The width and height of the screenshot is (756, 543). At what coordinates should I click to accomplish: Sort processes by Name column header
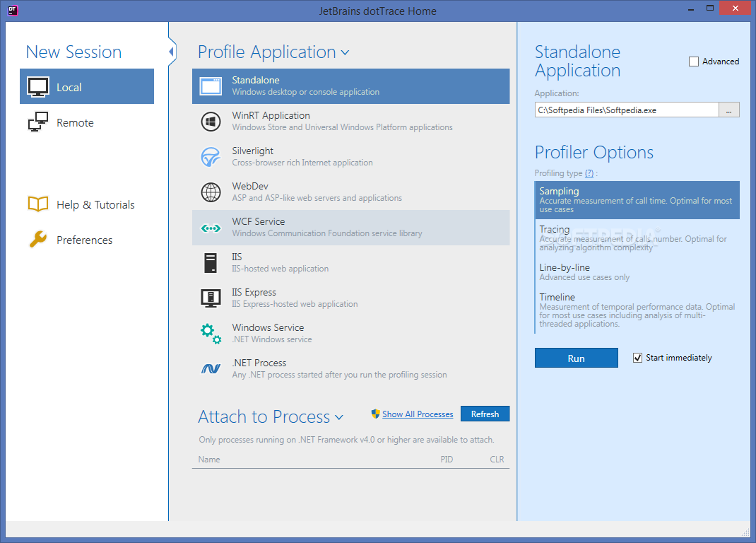[x=209, y=460]
